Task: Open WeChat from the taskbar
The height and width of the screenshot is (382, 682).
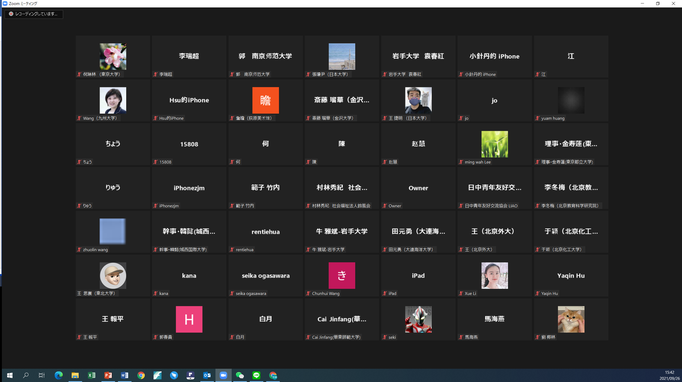Action: pyautogui.click(x=240, y=375)
